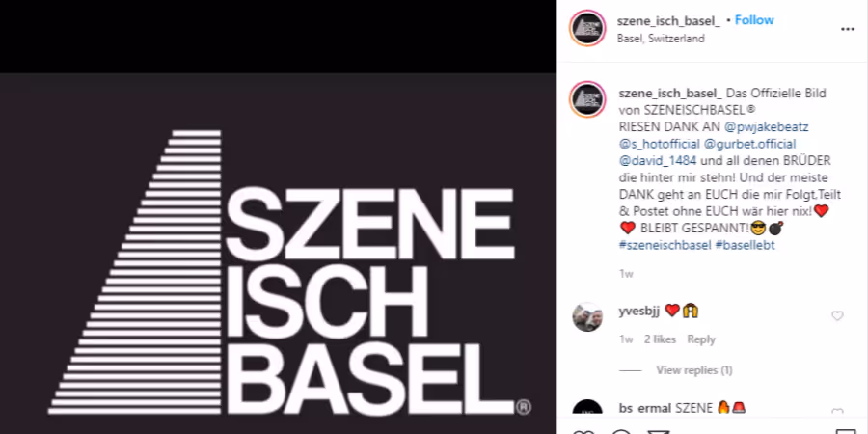Open the #szeneischbasel hashtag

(665, 245)
